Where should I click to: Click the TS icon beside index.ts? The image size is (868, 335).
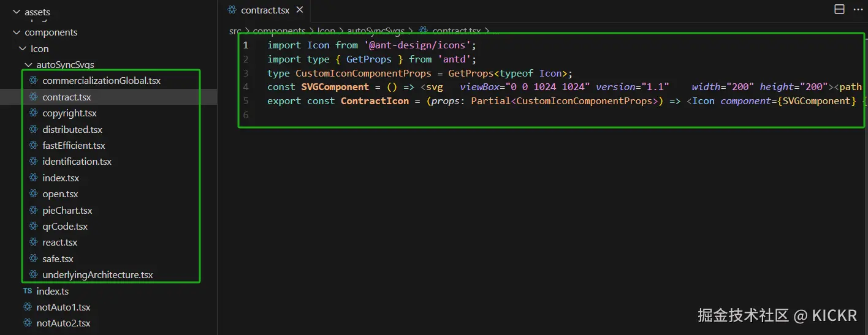(28, 291)
